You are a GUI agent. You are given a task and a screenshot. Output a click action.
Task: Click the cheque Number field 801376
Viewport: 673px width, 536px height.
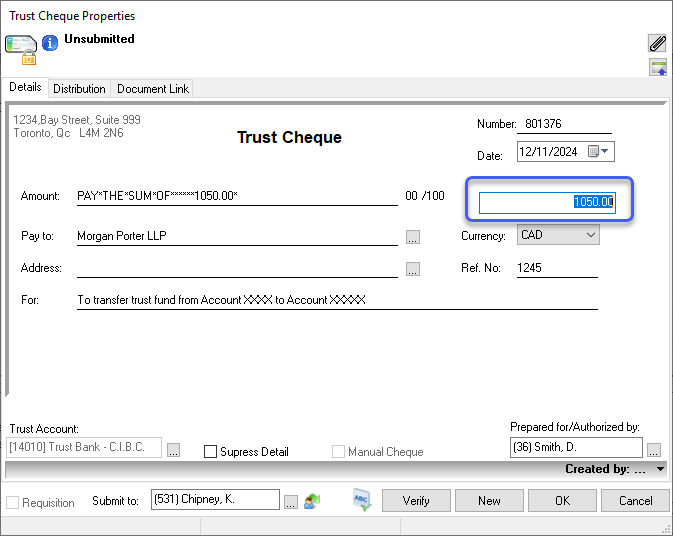pos(564,124)
